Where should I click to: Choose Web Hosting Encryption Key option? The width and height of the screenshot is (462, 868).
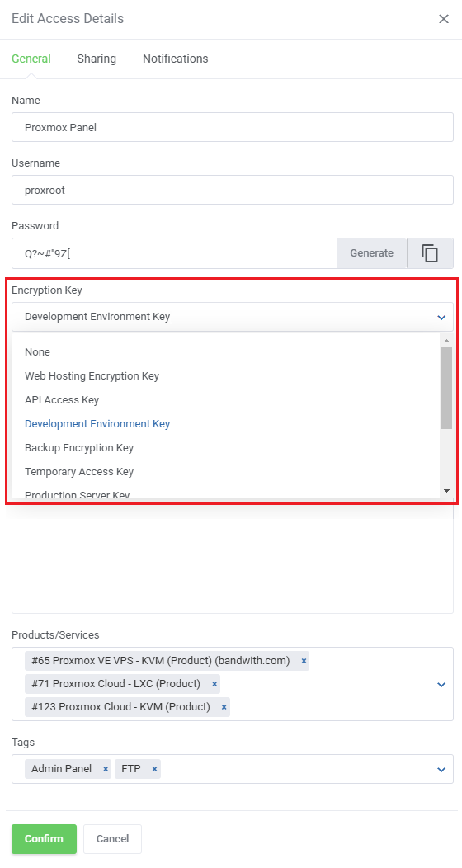tap(226, 376)
